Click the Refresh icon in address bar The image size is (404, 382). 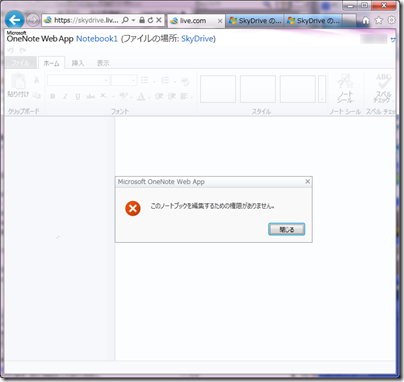(150, 20)
